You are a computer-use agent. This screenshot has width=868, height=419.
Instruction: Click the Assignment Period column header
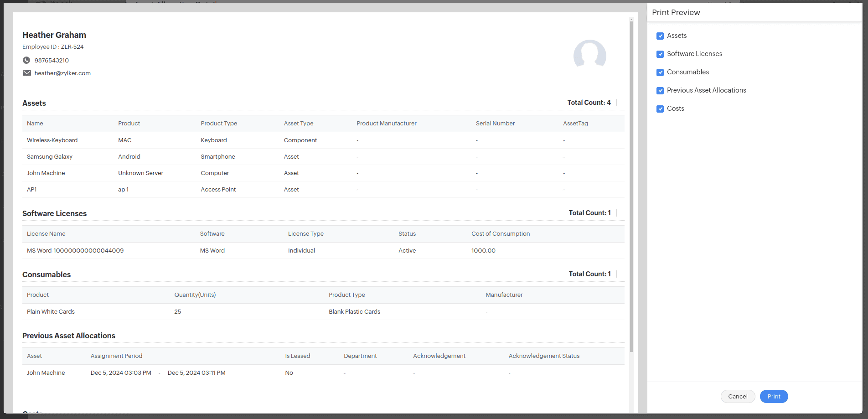click(116, 356)
